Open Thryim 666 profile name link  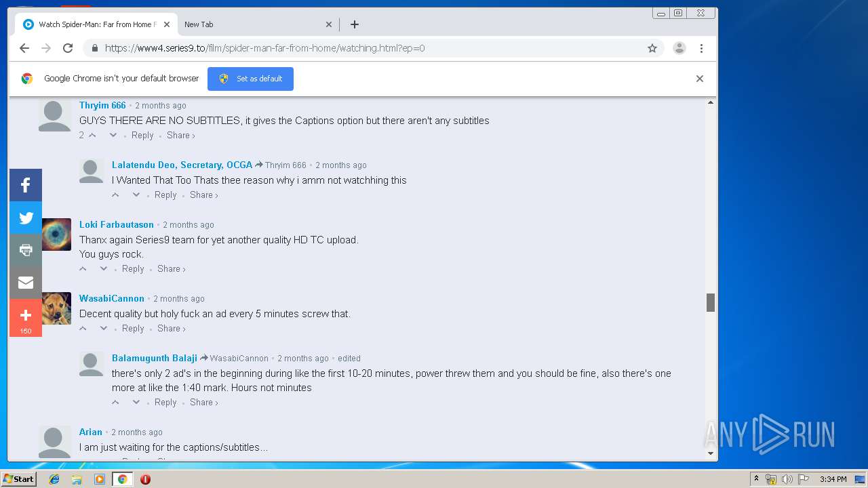pos(102,106)
